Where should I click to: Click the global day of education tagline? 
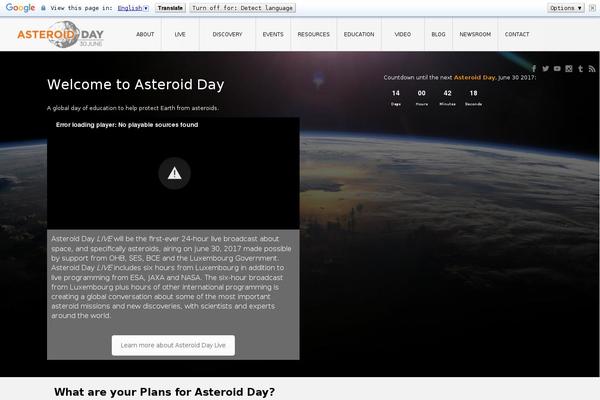pos(133,108)
